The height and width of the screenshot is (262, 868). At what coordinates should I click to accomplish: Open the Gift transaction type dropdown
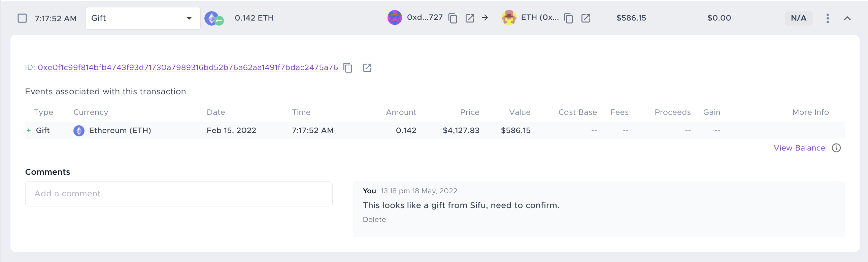pos(143,18)
